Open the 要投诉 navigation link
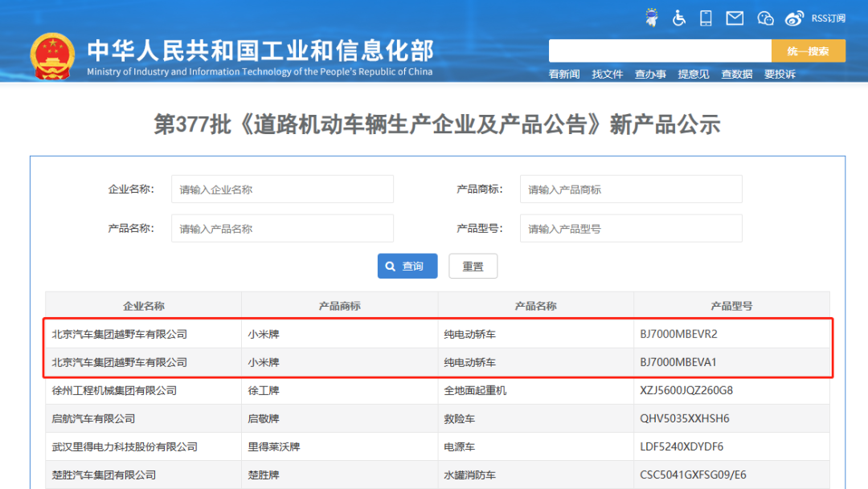Screen dimensions: 868x489 click(780, 74)
